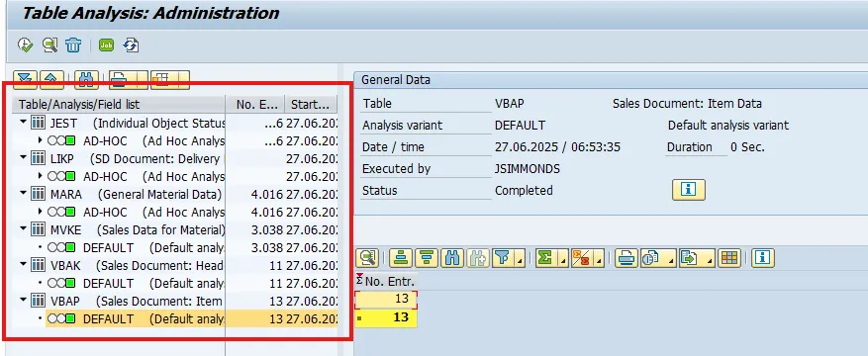Click the date 27.06.2025 / 06:53:35 value
Image resolution: width=868 pixels, height=356 pixels.
pyautogui.click(x=557, y=147)
